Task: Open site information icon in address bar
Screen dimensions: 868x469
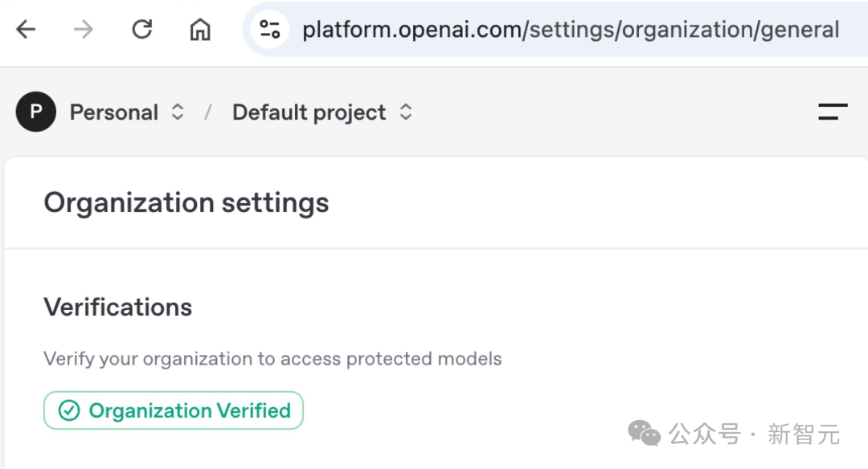Action: pos(270,31)
